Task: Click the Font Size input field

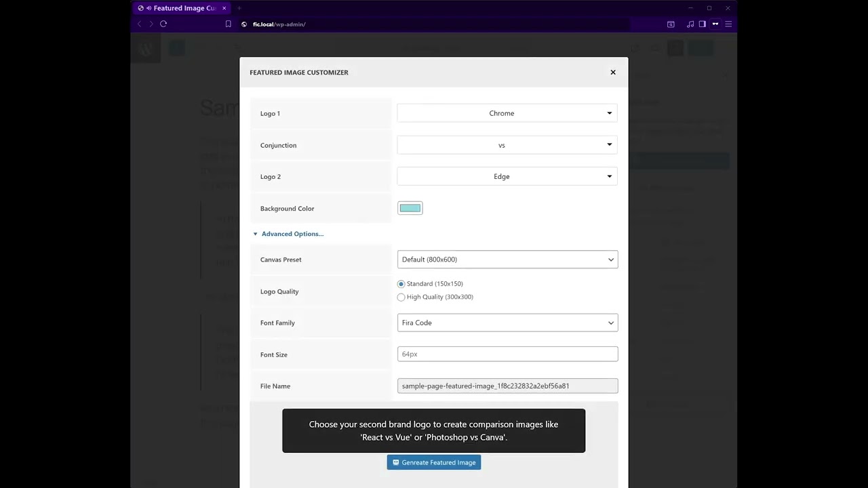Action: tap(507, 354)
